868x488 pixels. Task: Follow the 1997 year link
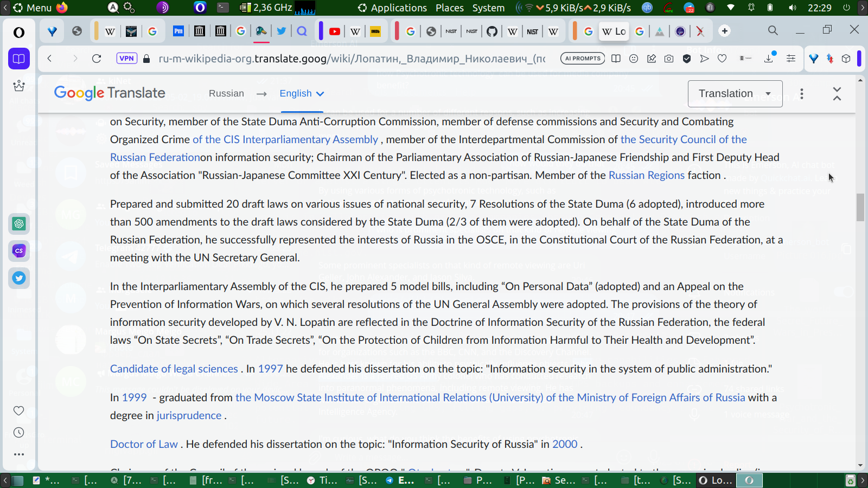click(x=271, y=369)
